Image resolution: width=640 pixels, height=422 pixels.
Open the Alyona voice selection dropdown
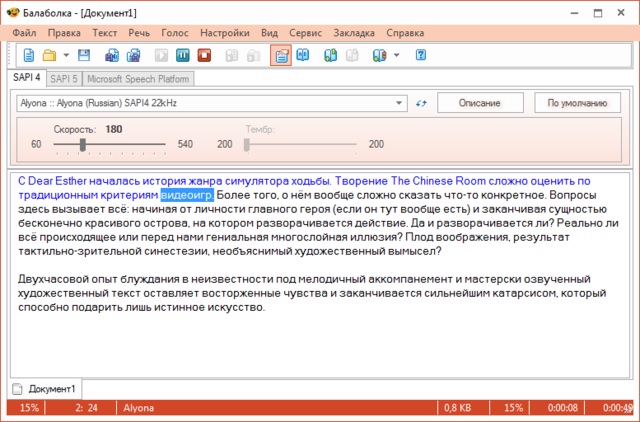point(400,103)
